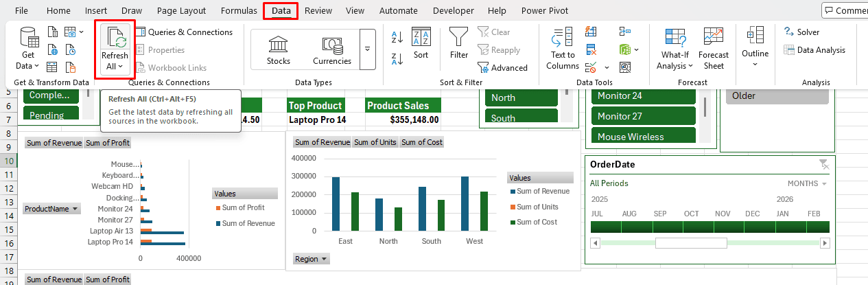Expand the Outline group
This screenshot has width=868, height=285.
[755, 47]
